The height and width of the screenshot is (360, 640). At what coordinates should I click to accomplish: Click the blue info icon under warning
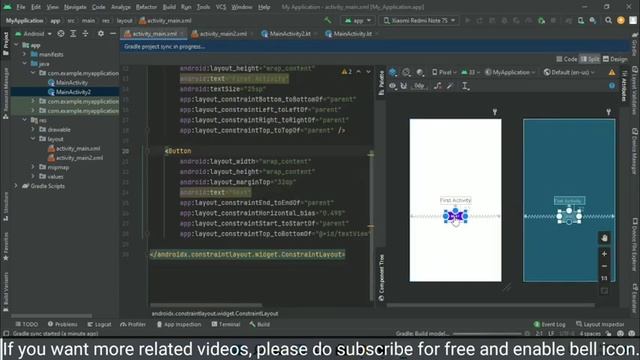point(611,86)
